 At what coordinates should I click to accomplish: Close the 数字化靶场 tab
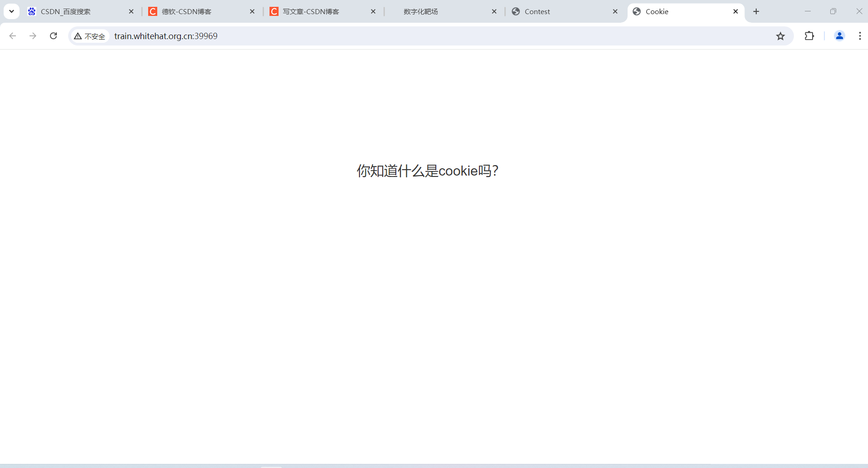[494, 11]
